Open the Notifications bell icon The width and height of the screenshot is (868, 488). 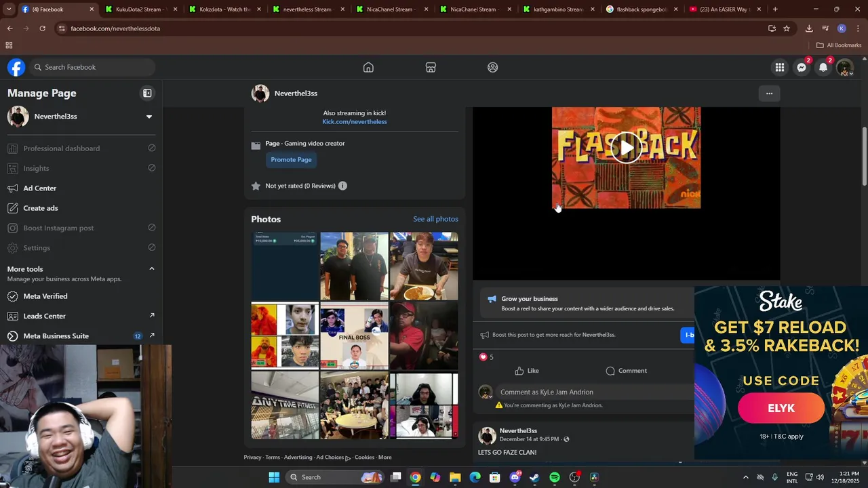823,67
